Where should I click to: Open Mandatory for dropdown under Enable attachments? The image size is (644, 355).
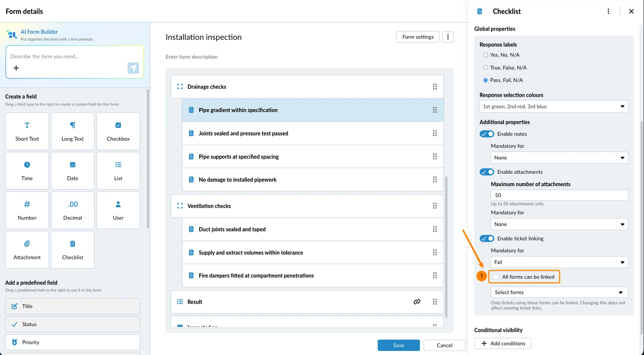(559, 224)
